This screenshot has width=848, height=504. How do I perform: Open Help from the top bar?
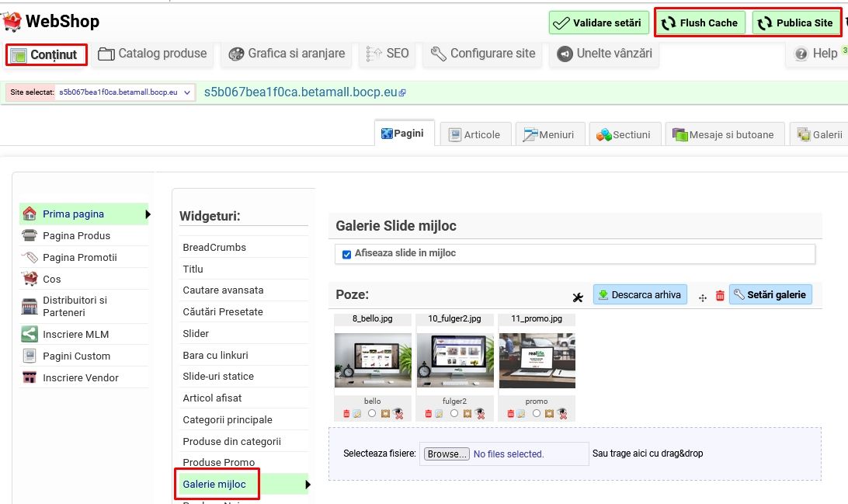tap(817, 54)
